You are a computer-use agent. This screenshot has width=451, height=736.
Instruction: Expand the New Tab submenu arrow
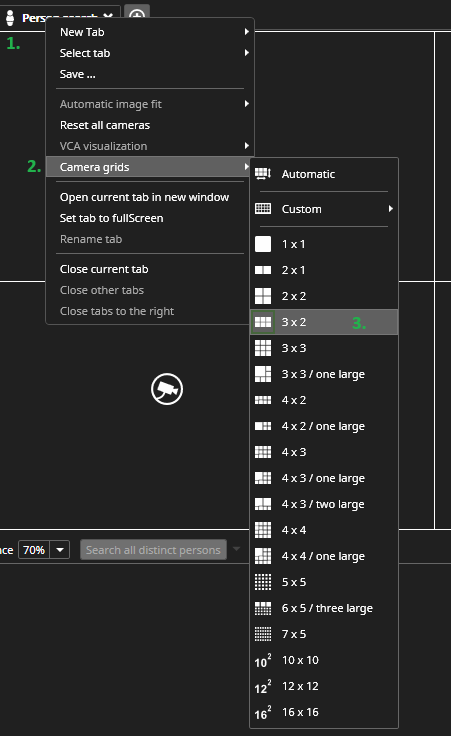[x=246, y=31]
